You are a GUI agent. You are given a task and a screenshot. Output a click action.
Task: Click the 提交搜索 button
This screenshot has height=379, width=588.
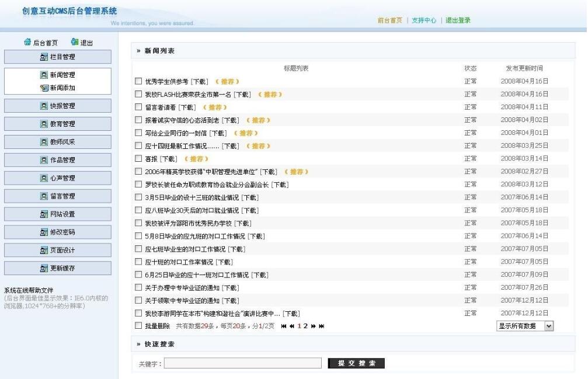356,363
